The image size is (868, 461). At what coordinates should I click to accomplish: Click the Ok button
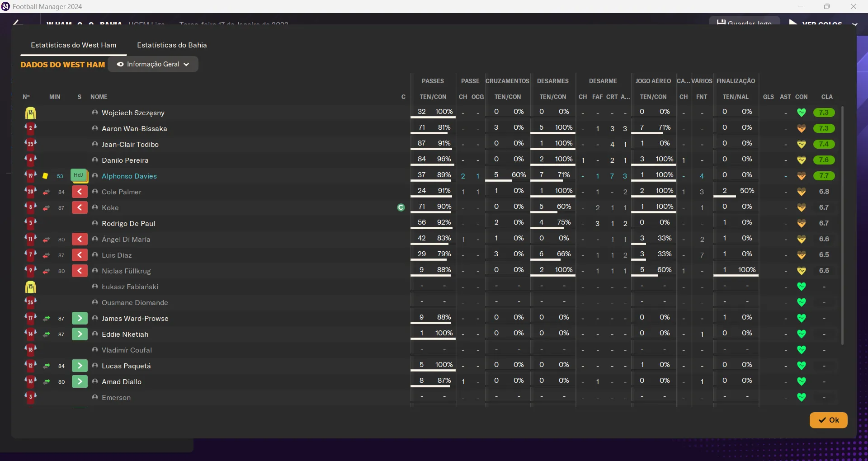(x=828, y=420)
